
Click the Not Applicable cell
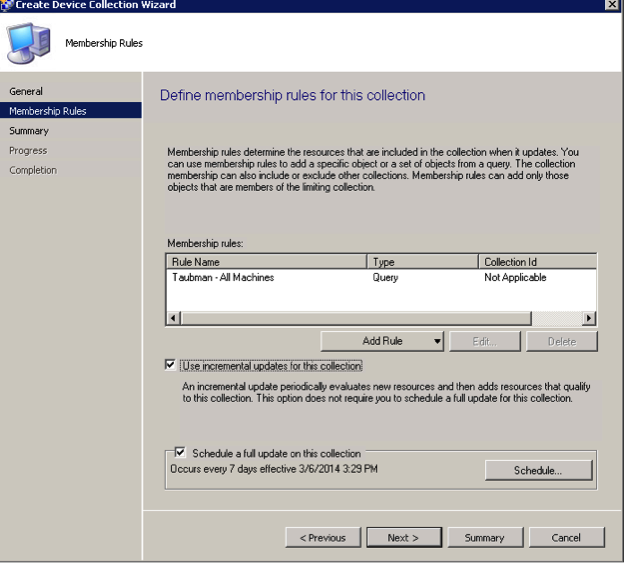(x=515, y=278)
